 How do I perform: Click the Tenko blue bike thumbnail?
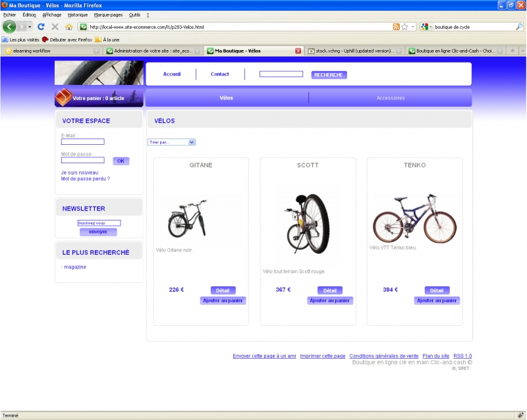[x=415, y=219]
